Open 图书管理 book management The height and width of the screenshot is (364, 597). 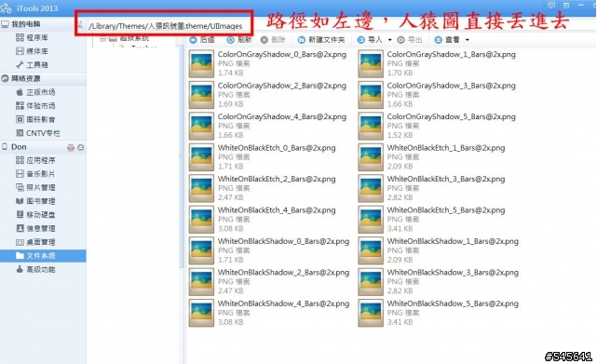(35, 201)
